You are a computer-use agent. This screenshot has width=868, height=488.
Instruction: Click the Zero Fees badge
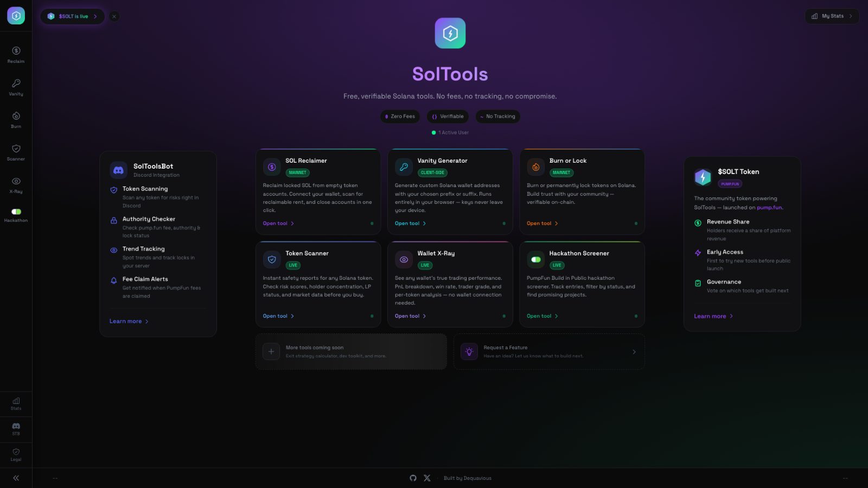point(400,117)
